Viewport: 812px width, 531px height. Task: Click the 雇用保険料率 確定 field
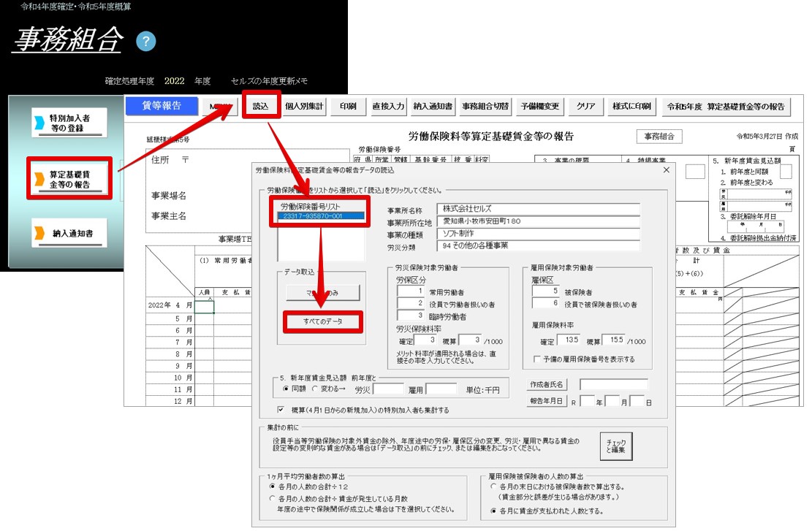coord(568,340)
